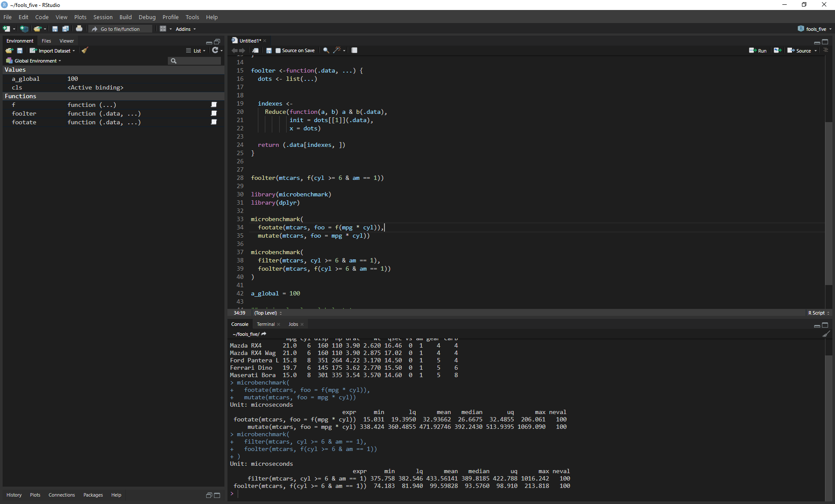
Task: Click the Run button
Action: coord(758,50)
